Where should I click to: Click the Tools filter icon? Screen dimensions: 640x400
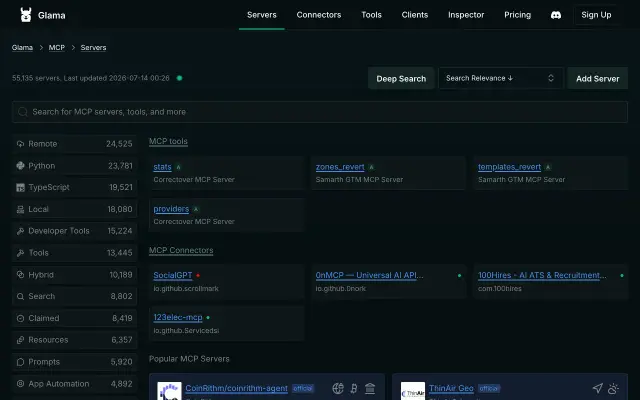[x=20, y=253]
